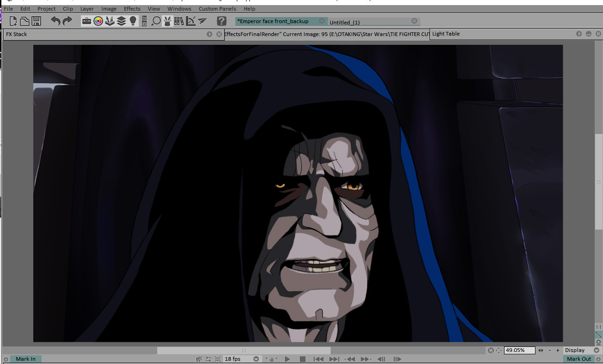Close the FX Stack panel
This screenshot has width=603, height=364.
[x=219, y=34]
